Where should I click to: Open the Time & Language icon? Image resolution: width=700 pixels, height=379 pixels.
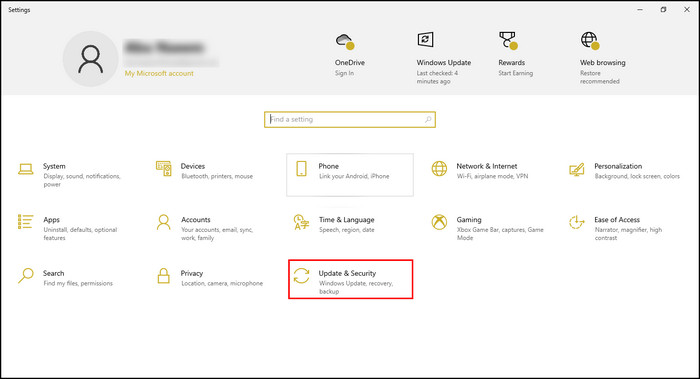[301, 222]
